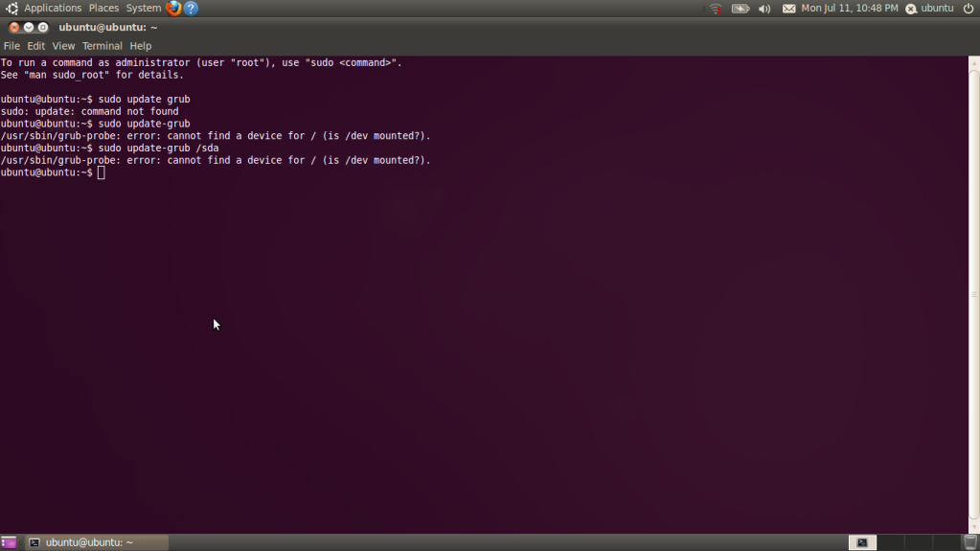Screen dimensions: 980x551
Task: Click 'sudo: update: command not found' line
Action: click(89, 111)
